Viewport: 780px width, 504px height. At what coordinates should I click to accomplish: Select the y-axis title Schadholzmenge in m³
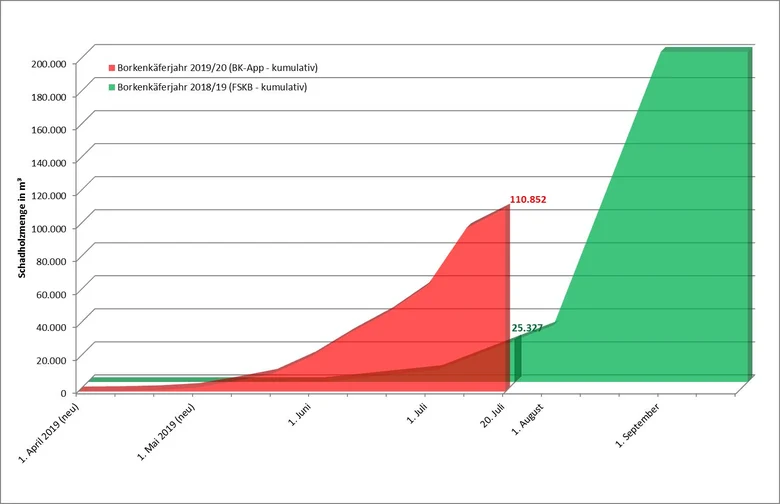pyautogui.click(x=22, y=227)
